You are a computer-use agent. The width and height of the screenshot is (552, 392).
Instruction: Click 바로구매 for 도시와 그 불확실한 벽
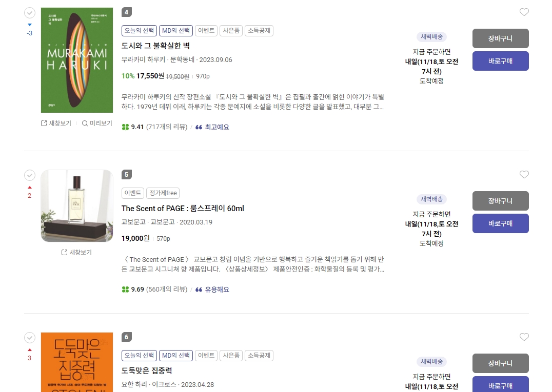coord(500,61)
